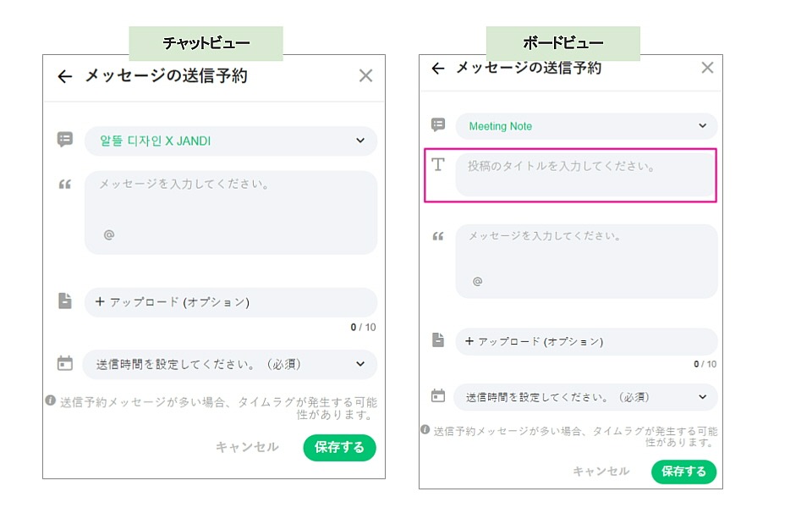812x508 pixels.
Task: Click back arrow in チャットビュー panel
Action: (65, 77)
